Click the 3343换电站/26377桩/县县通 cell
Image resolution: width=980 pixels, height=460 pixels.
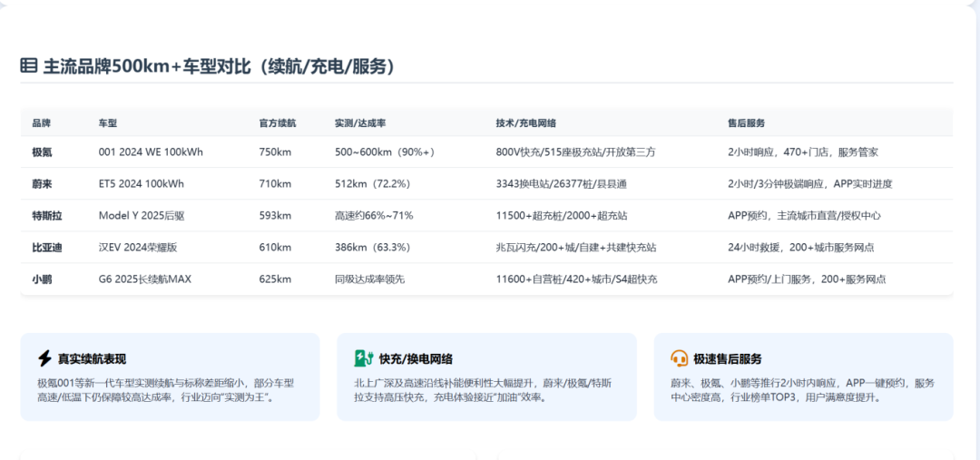click(x=561, y=184)
